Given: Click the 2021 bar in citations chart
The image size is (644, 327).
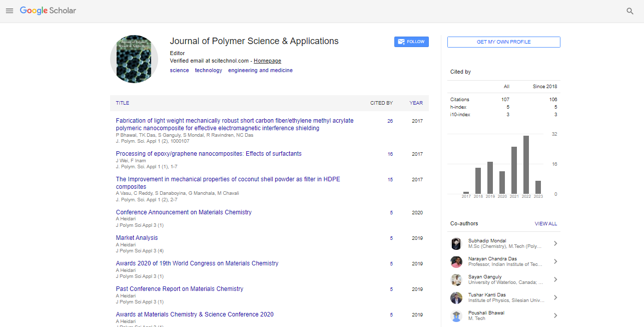Looking at the screenshot, I should click(x=514, y=170).
